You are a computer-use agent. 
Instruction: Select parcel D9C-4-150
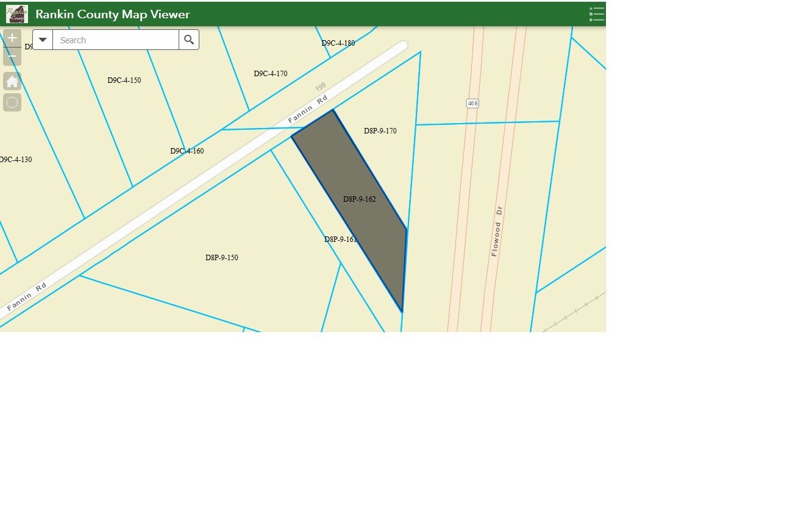pos(123,80)
